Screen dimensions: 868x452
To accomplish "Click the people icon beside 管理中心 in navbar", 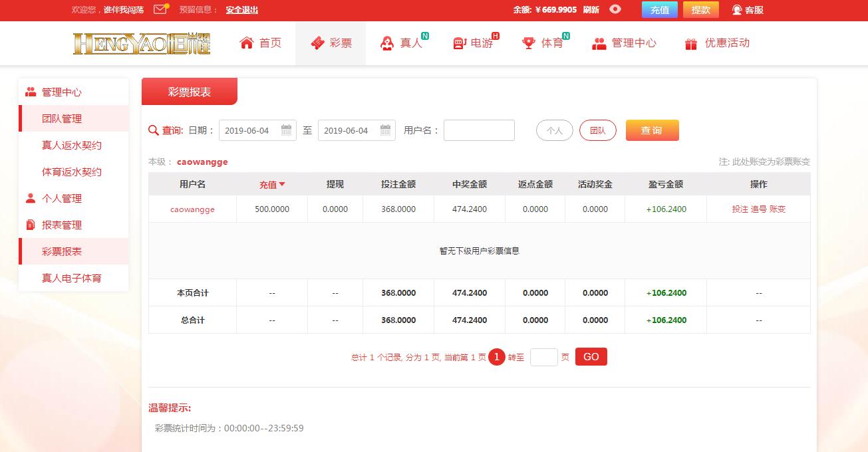I will click(x=599, y=43).
